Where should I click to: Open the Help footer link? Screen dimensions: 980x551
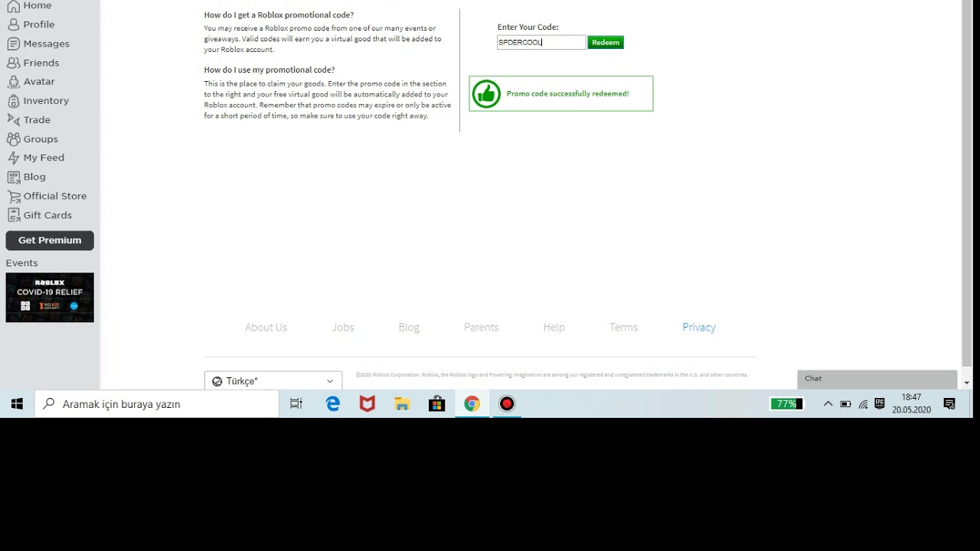(554, 328)
